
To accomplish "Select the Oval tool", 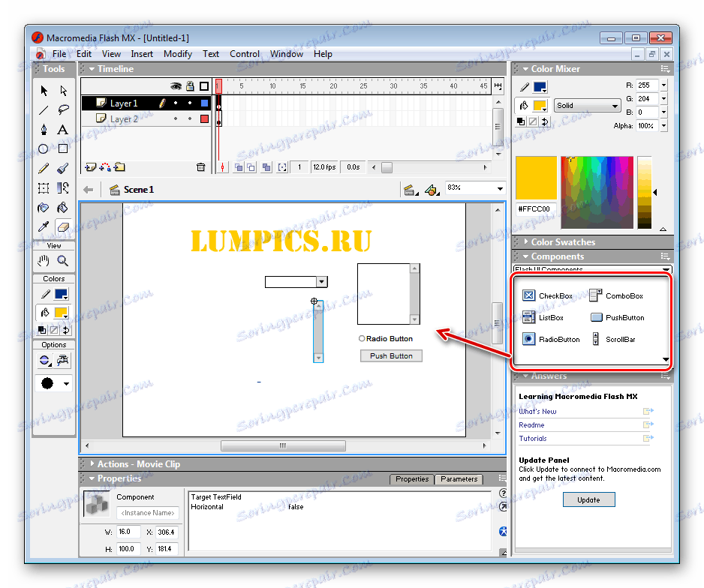I will click(x=44, y=149).
